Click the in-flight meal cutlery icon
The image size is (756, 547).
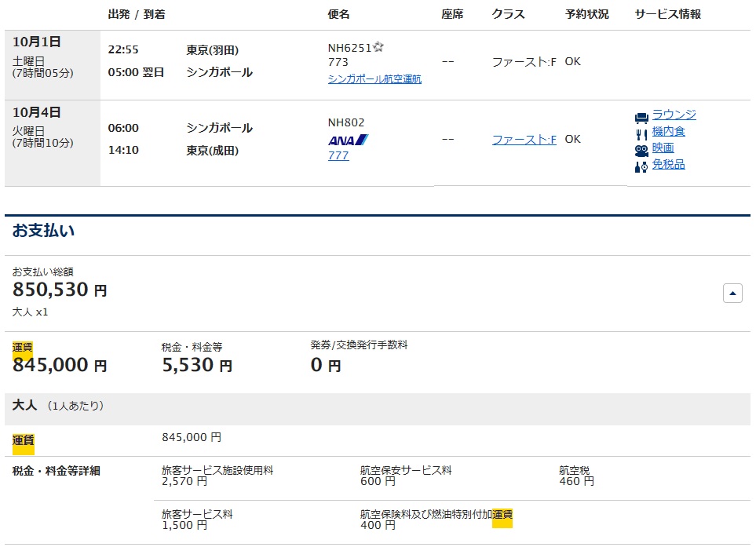[641, 134]
